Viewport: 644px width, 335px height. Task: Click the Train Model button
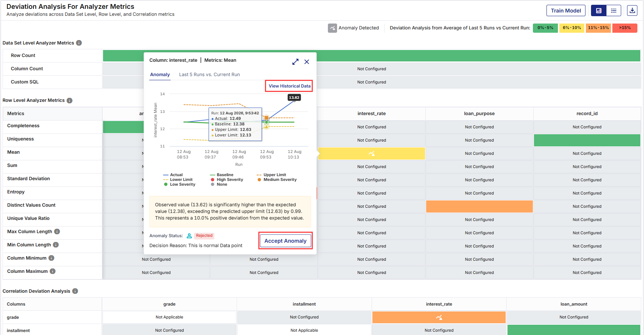pos(566,11)
